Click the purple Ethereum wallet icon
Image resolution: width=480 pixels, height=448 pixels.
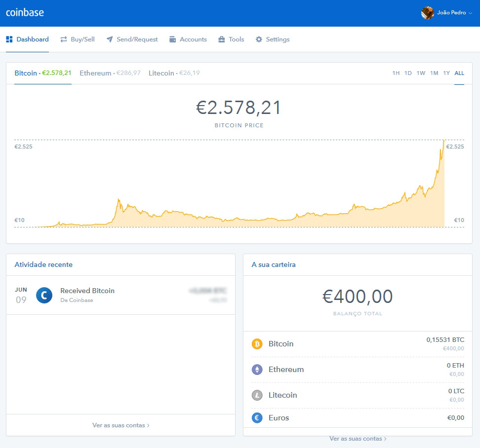257,370
